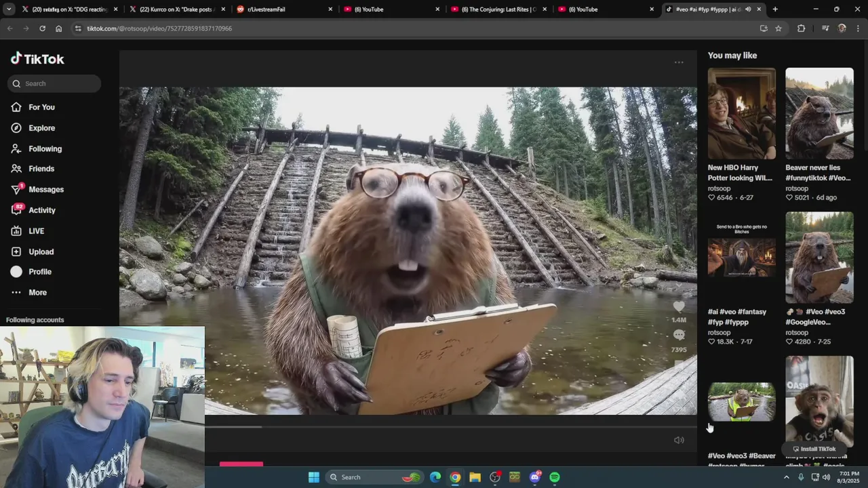Switch to 'The Conjuring: Last Rites' tab

pos(498,9)
